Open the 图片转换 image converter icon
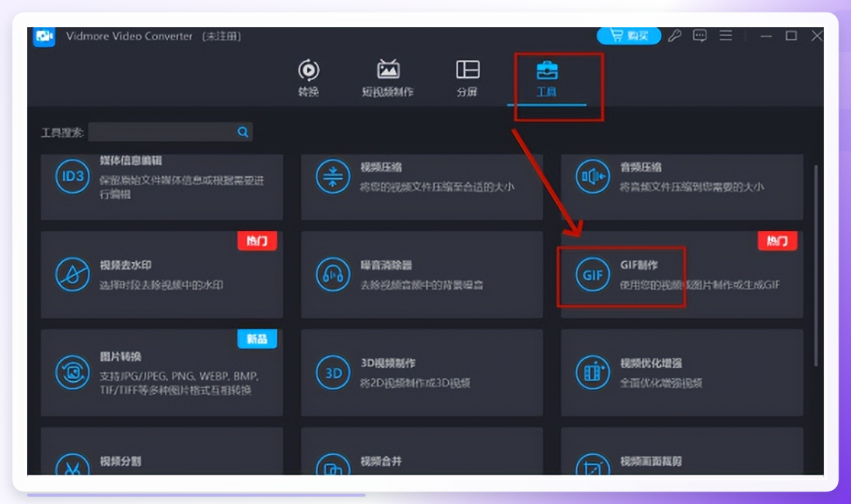Image resolution: width=851 pixels, height=504 pixels. click(72, 373)
